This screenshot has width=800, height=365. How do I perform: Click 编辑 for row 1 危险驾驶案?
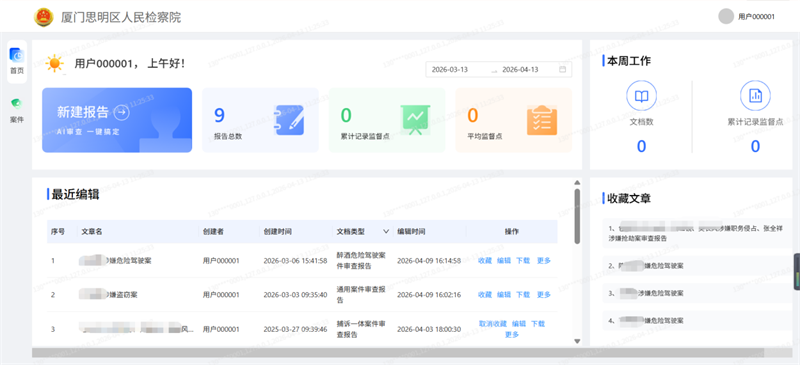click(x=504, y=260)
